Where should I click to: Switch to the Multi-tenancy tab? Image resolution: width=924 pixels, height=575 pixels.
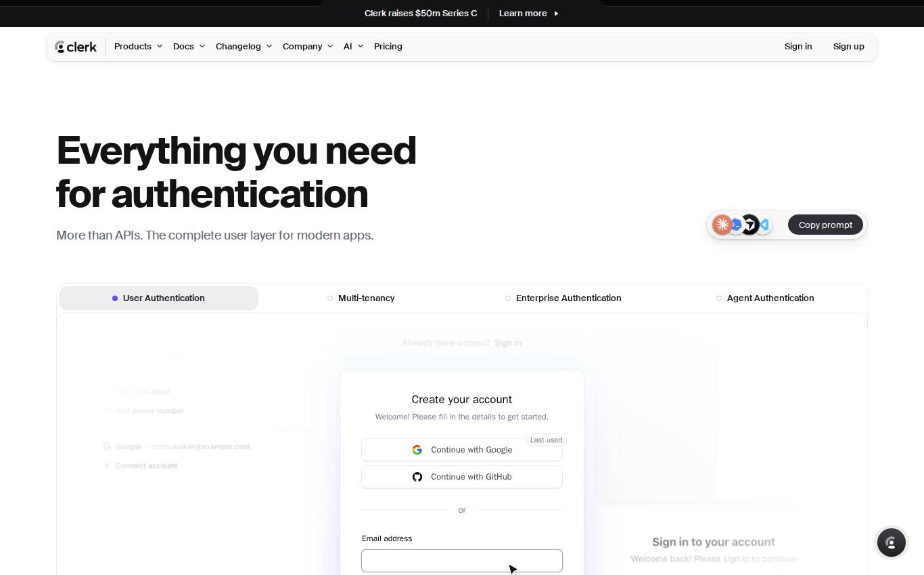pos(361,298)
